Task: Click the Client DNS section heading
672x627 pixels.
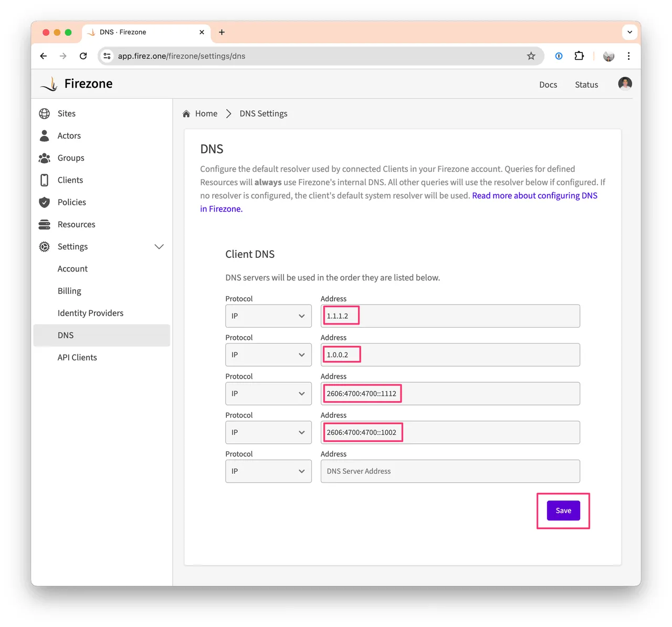Action: (250, 254)
